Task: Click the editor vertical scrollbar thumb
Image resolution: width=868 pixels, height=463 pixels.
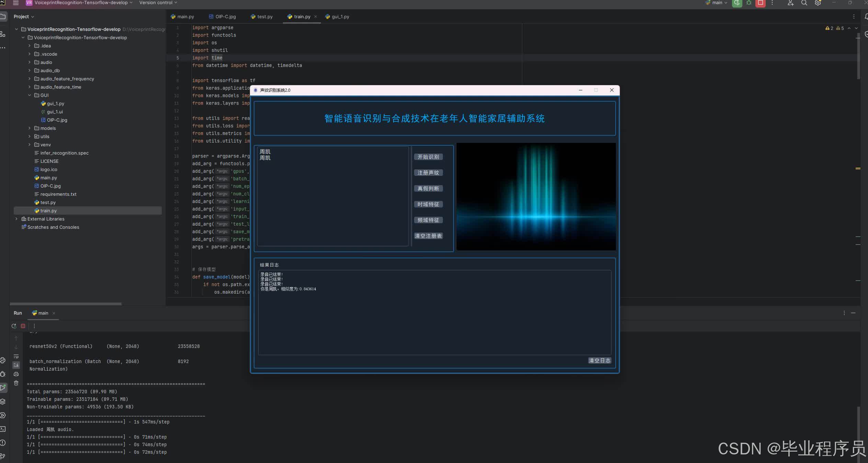Action: point(858,57)
